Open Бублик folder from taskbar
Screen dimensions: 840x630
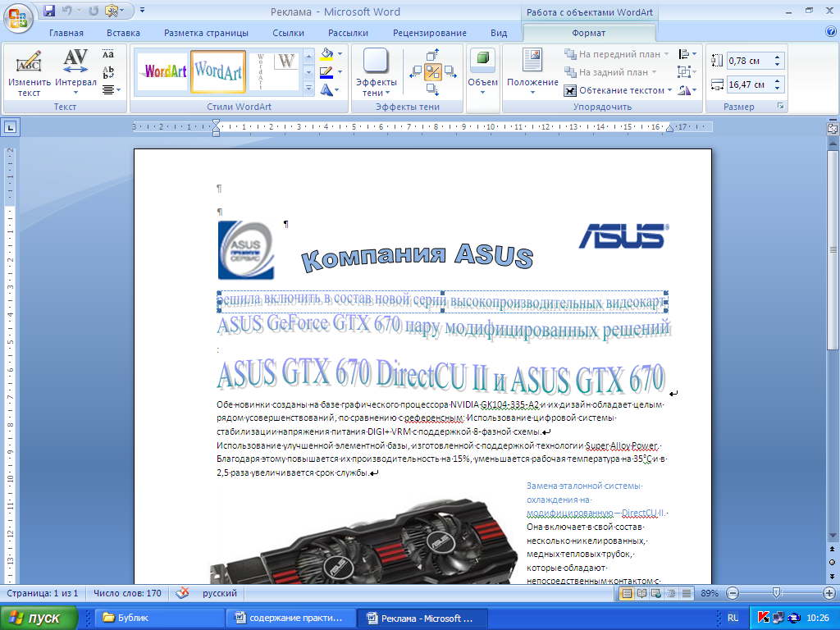pyautogui.click(x=159, y=618)
